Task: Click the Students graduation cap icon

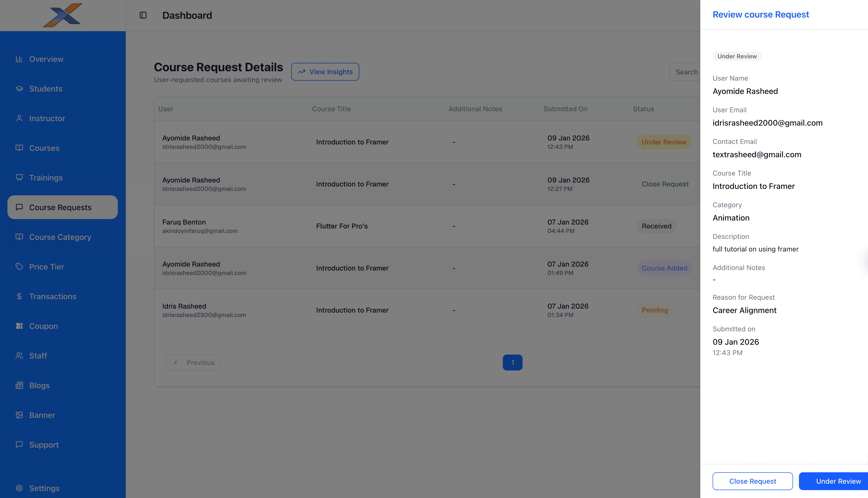Action: click(x=19, y=89)
